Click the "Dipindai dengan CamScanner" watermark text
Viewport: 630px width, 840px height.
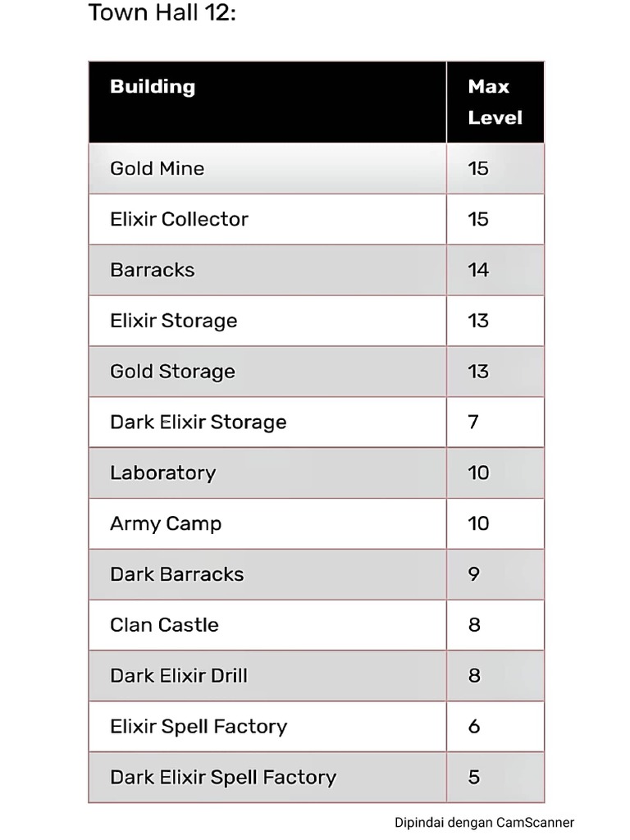click(x=484, y=823)
